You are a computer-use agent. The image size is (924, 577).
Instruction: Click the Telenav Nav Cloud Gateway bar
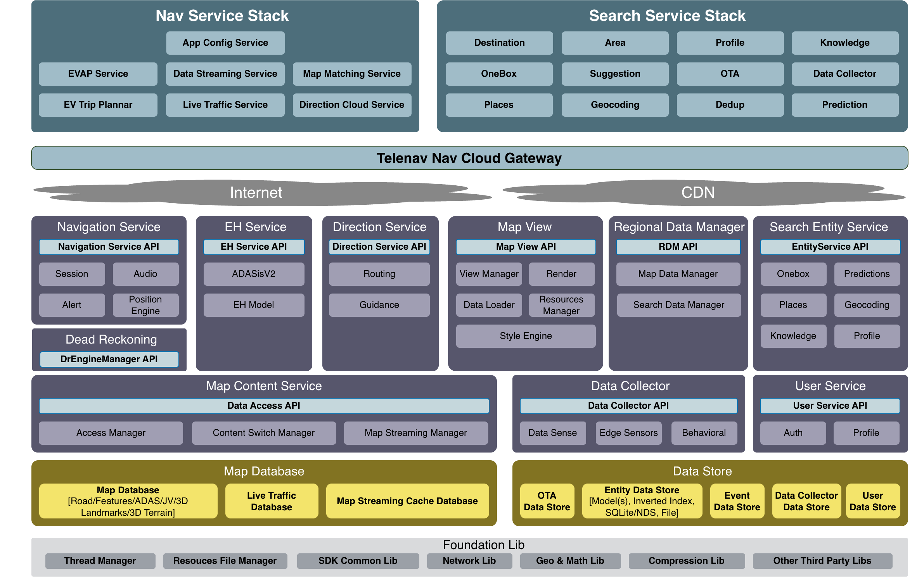point(469,158)
